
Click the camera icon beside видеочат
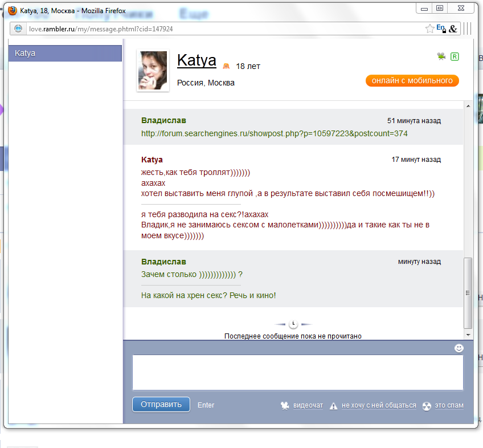click(x=285, y=406)
